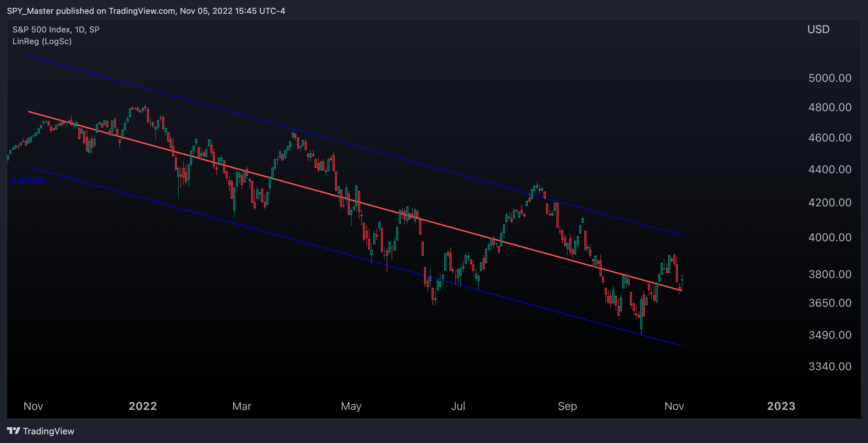Click the Jul label on time axis
The image size is (868, 443).
(x=458, y=406)
